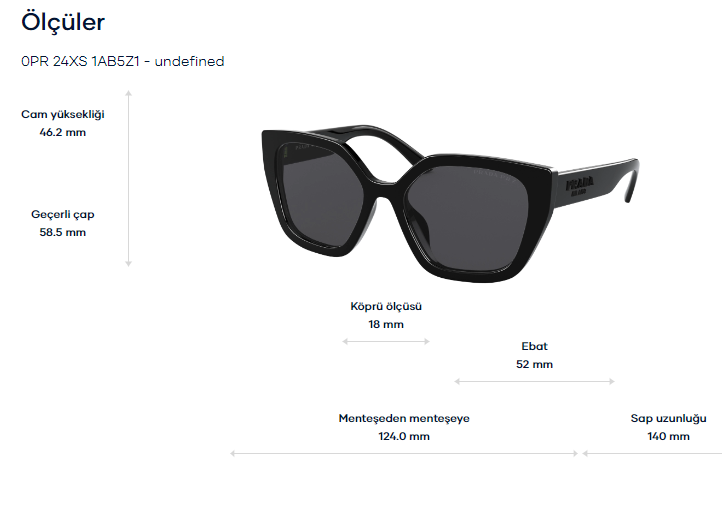Viewport: 722px width, 509px height.
Task: Select the product code 0PR 24XS 1AB5Z1 text
Action: pyautogui.click(x=80, y=61)
